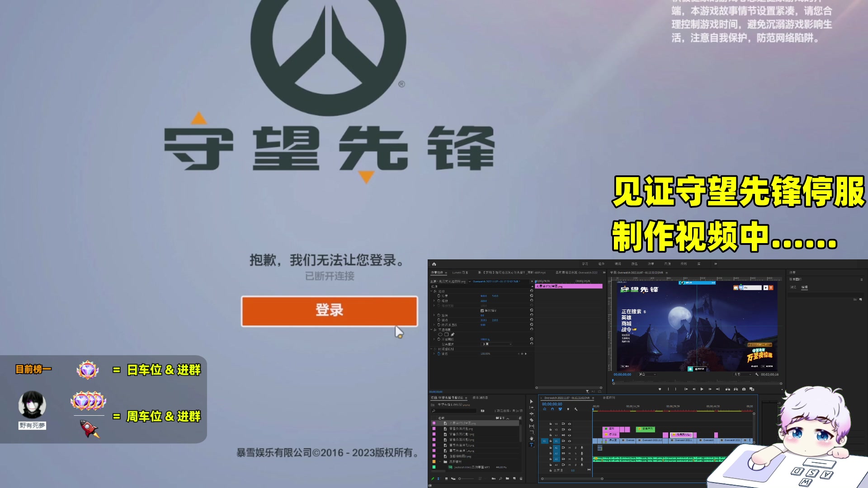Viewport: 868px width, 488px height.
Task: Select the Slip tool
Action: tap(531, 426)
